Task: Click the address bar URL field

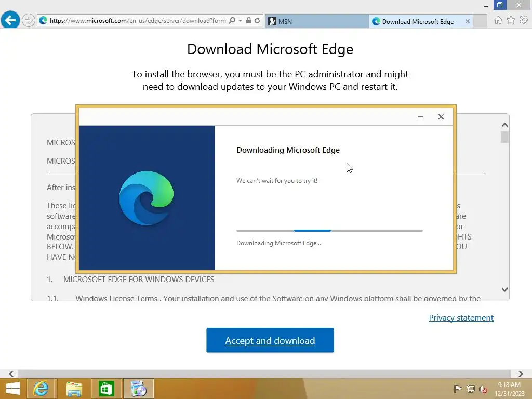Action: (137, 21)
